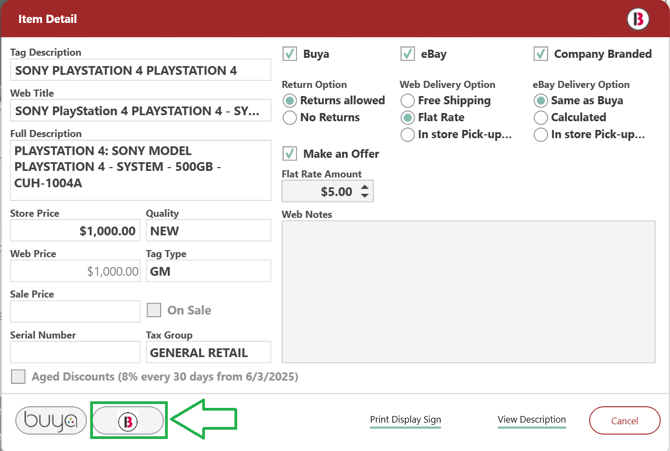Choose Free Shipping web delivery

407,100
